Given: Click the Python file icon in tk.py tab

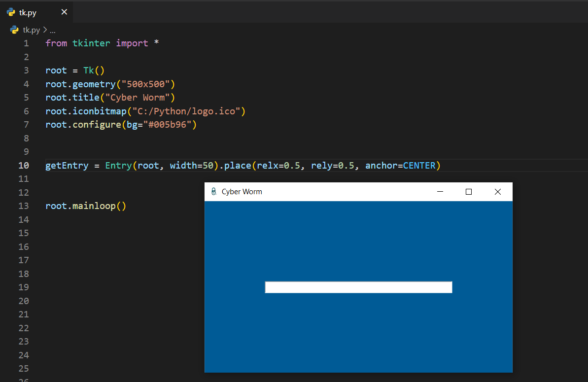Looking at the screenshot, I should tap(11, 12).
